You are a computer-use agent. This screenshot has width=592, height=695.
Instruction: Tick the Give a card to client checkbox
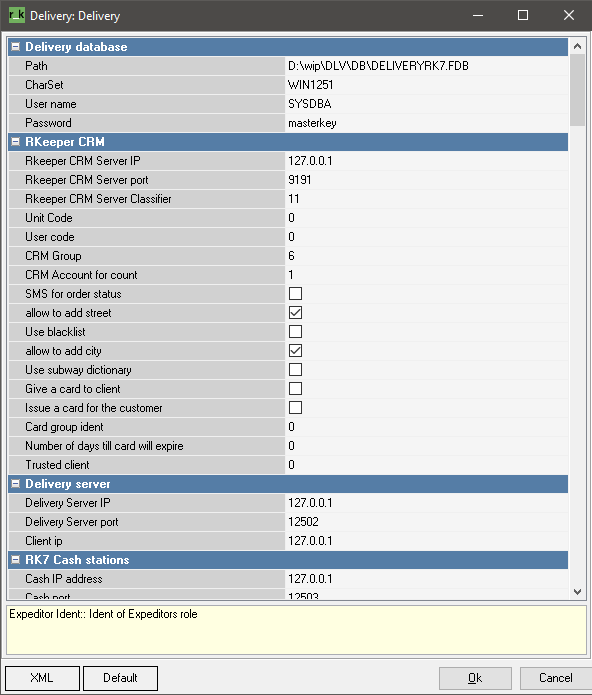[x=296, y=389]
